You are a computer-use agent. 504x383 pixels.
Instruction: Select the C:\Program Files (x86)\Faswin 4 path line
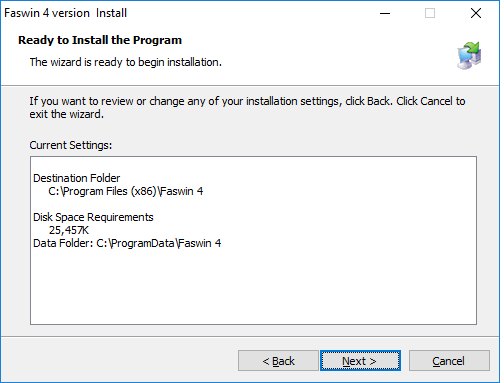(x=125, y=191)
